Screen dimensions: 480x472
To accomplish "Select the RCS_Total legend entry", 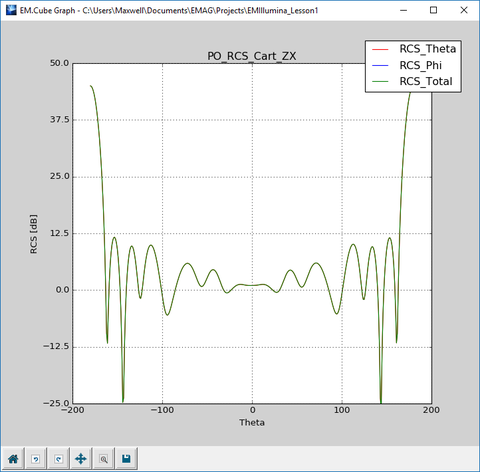I will click(426, 81).
